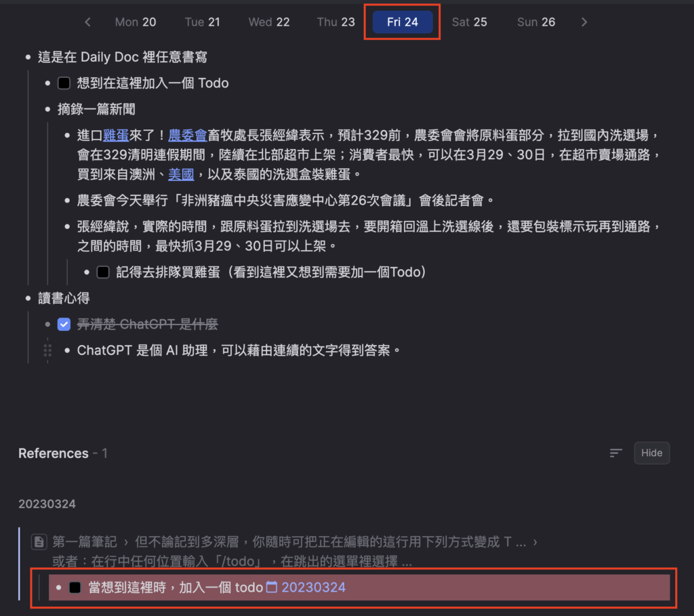
Task: Click the previous week arrow
Action: pos(87,22)
